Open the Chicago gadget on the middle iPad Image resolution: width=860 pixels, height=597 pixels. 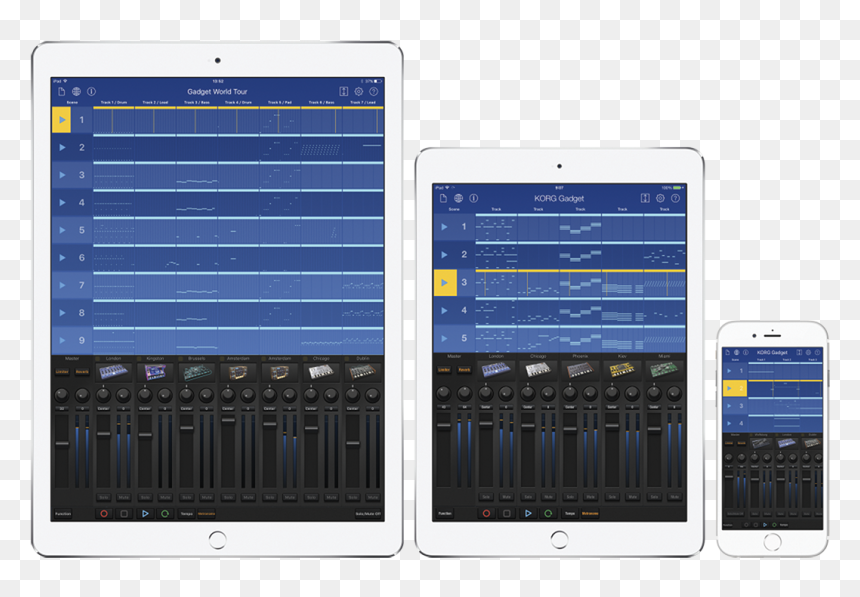point(538,370)
